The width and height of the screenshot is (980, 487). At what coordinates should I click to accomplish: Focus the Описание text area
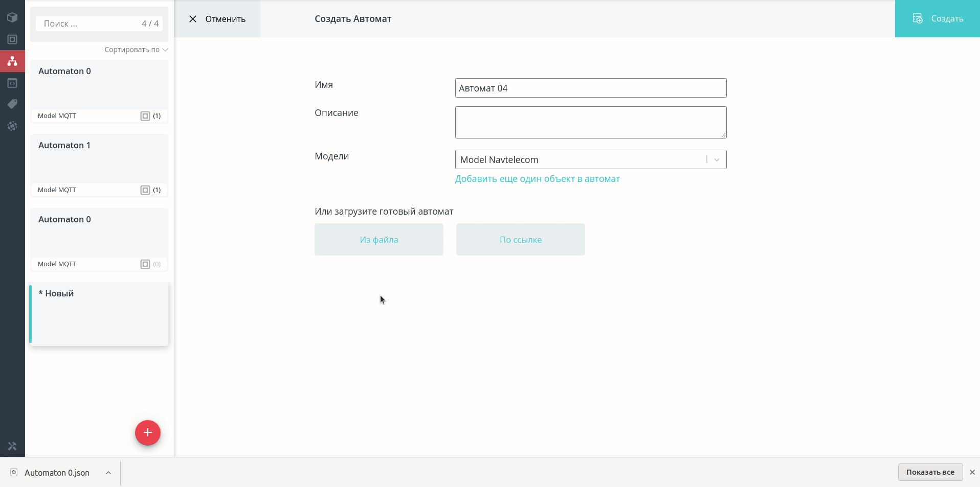(x=591, y=122)
